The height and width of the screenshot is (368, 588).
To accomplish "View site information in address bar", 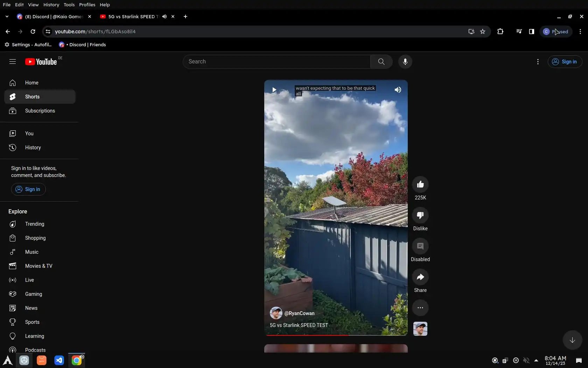I will (x=48, y=32).
